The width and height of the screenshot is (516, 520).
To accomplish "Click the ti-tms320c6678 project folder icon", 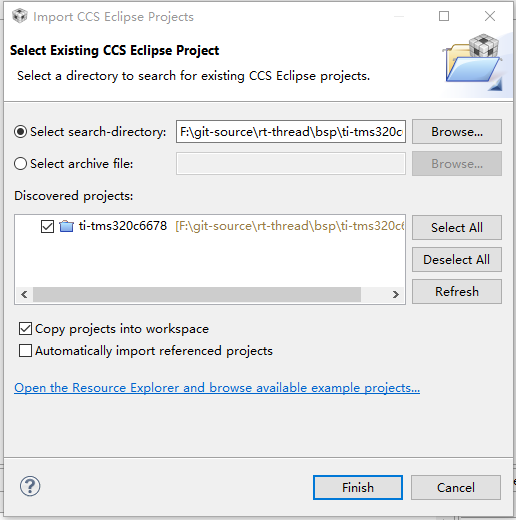I will (66, 226).
